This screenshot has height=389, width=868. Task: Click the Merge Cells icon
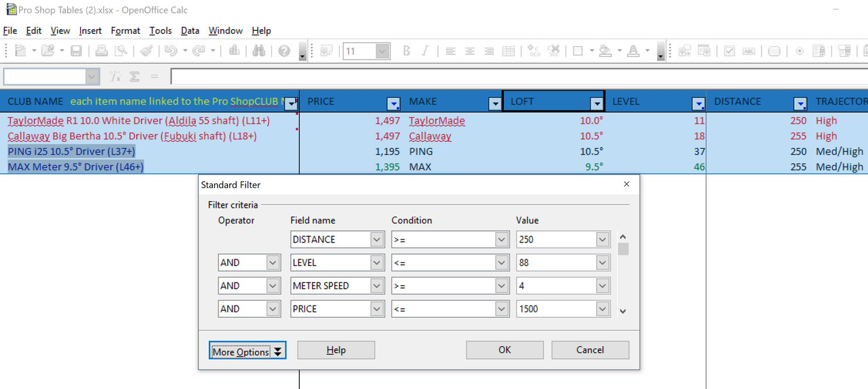508,51
